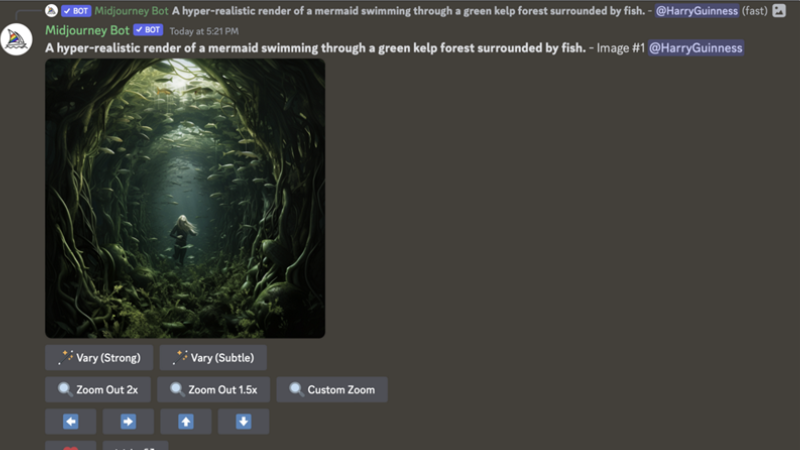The height and width of the screenshot is (450, 800).
Task: Open the generated mermaid kelp forest image
Action: 185,198
